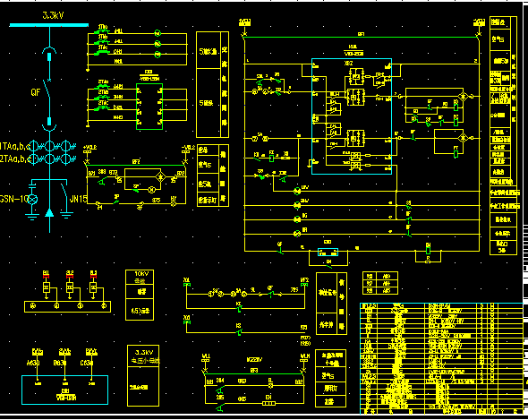Select the QF breaker label on the left

click(x=36, y=92)
